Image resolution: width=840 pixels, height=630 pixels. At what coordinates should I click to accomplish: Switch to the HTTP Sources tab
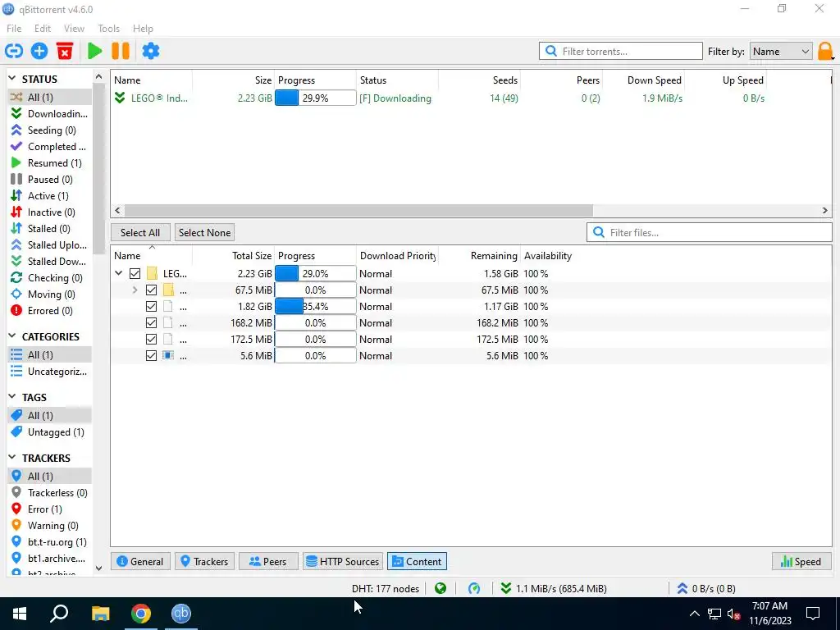(343, 561)
